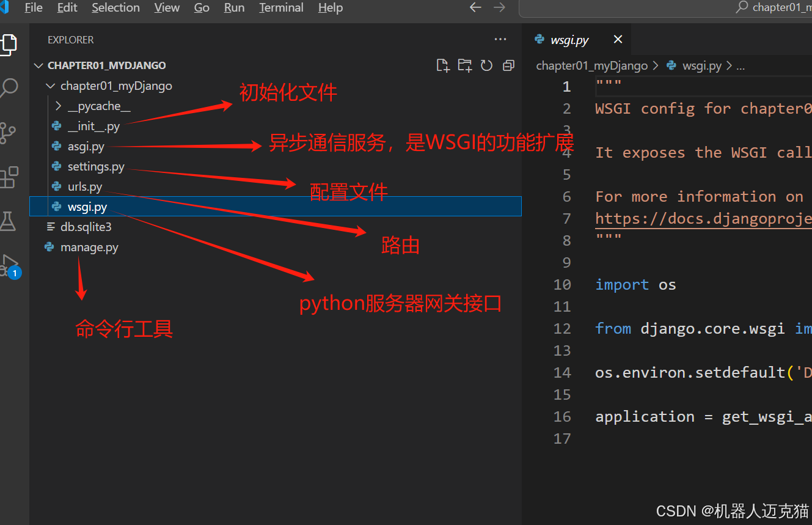
Task: Open Explorer more actions ellipsis
Action: click(x=500, y=39)
